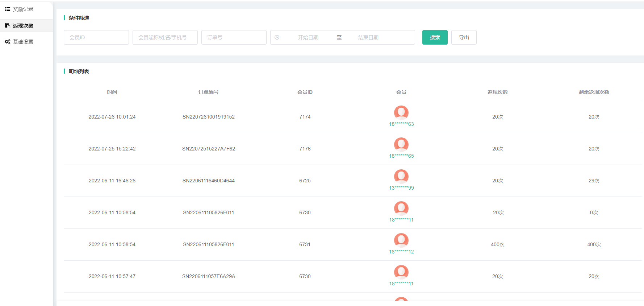Open the 结束日期 date picker
This screenshot has height=306, width=644.
368,37
